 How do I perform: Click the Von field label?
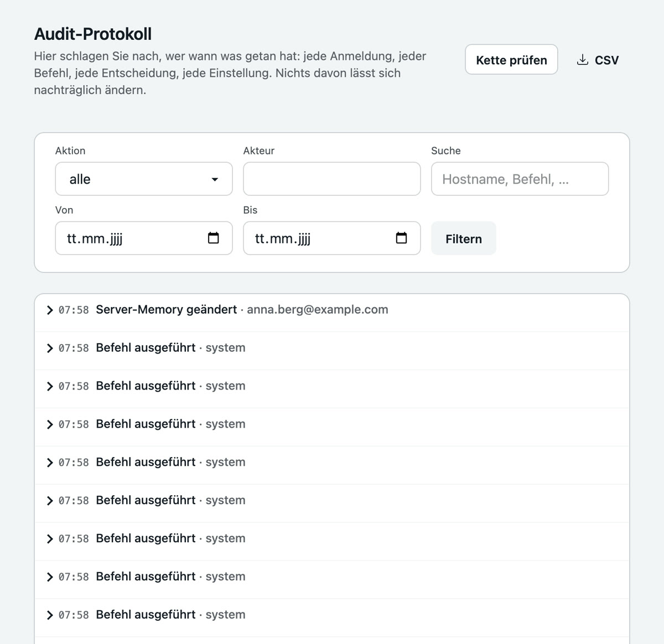[64, 210]
